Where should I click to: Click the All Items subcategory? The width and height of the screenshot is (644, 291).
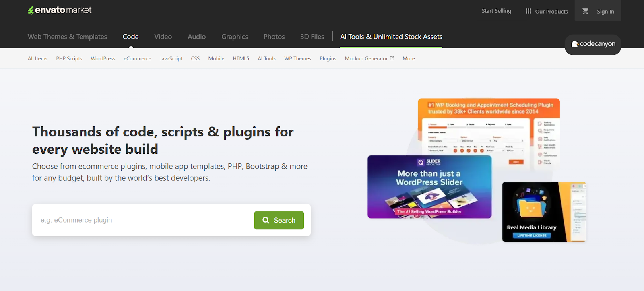click(x=37, y=58)
